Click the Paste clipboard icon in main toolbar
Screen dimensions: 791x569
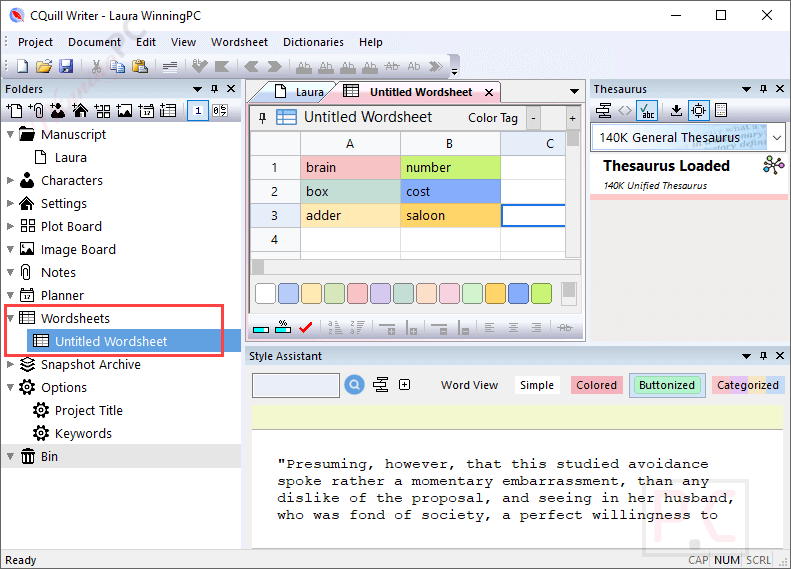[140, 66]
